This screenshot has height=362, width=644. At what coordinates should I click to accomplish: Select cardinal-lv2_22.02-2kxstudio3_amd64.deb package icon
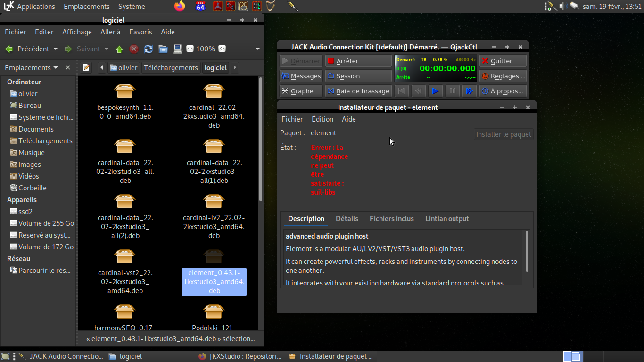214,202
